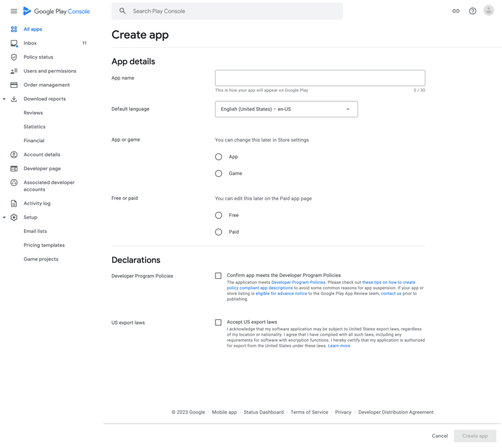Viewport: 502px width, 448px height.
Task: Open Learn more about export laws
Action: (339, 346)
